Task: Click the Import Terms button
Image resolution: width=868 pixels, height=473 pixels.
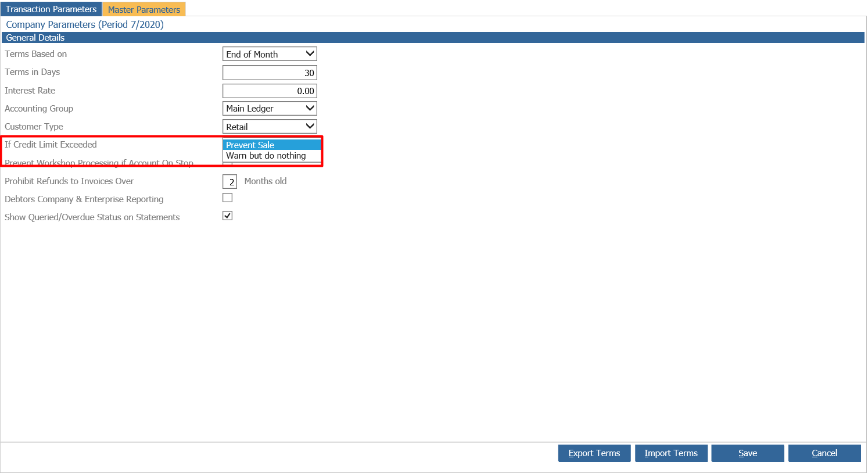Action: pyautogui.click(x=671, y=453)
